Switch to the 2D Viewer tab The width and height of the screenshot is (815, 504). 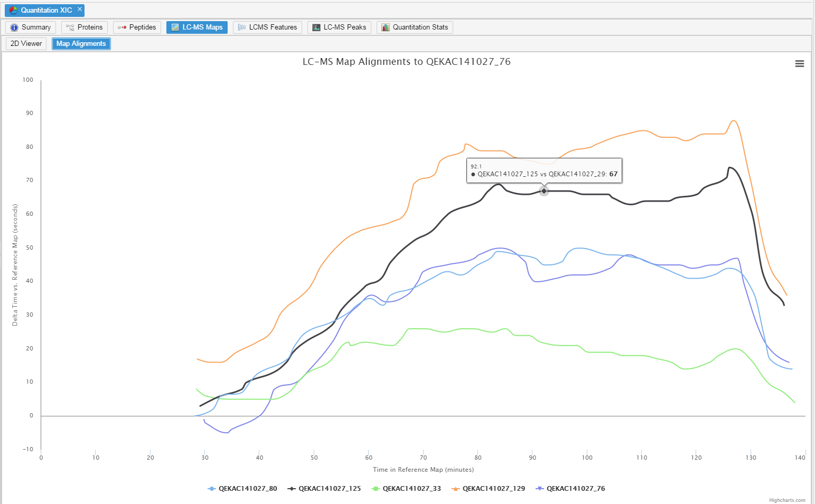[26, 44]
